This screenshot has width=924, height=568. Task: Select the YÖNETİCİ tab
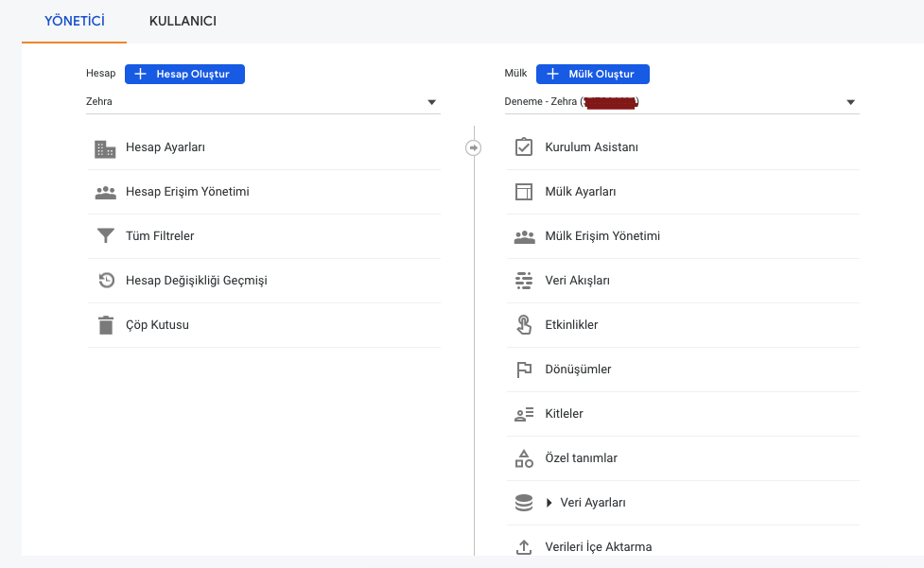pos(73,21)
